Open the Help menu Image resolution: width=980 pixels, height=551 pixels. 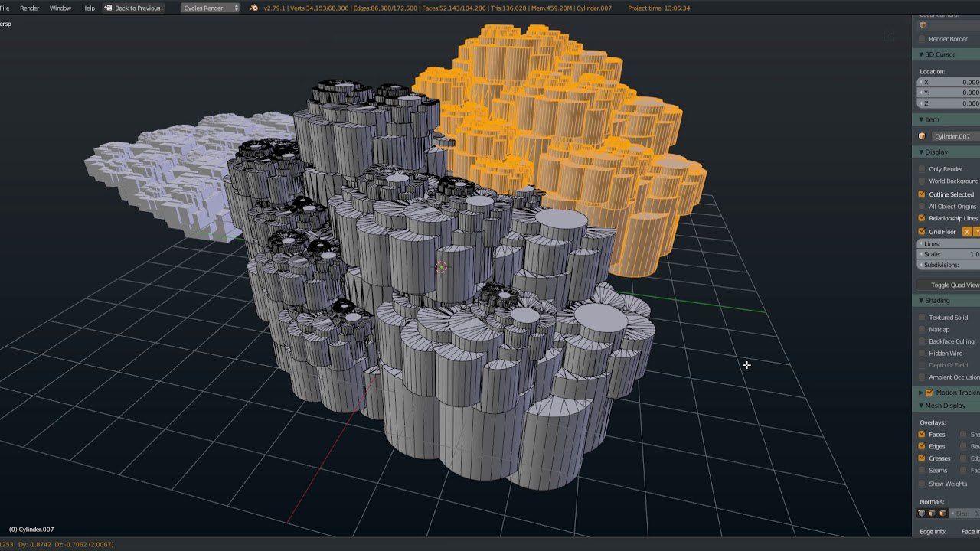tap(89, 8)
